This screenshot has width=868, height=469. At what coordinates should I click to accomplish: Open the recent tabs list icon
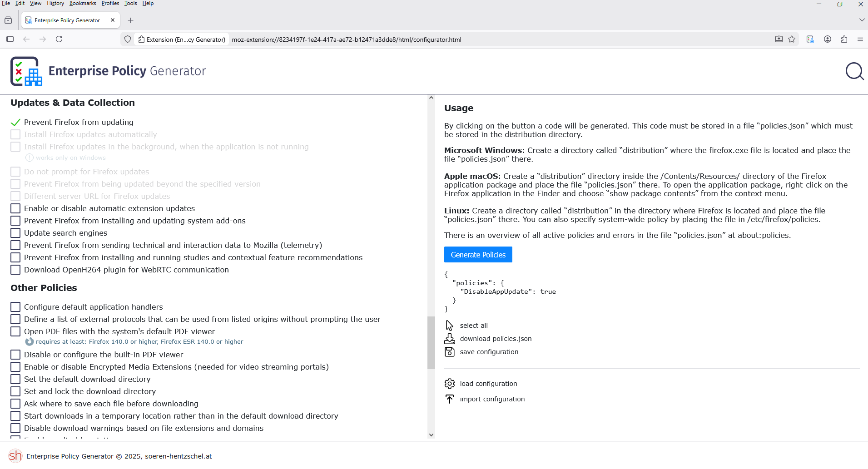click(x=8, y=20)
